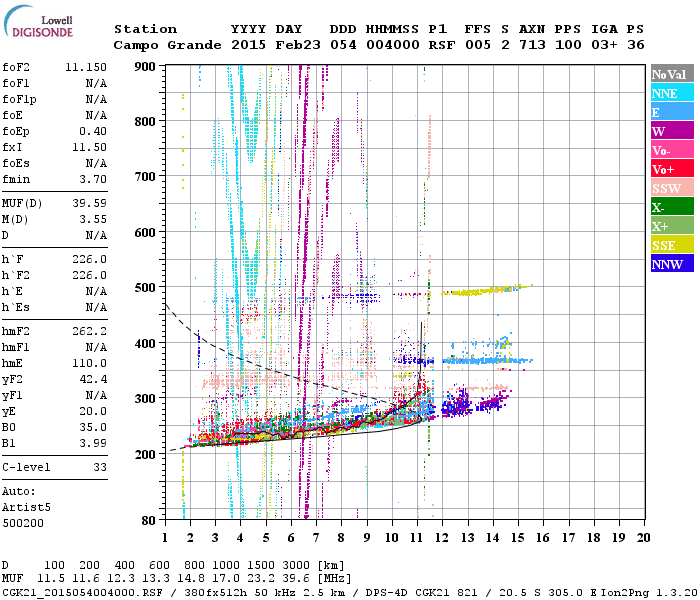700x600 pixels.
Task: Select the Vo+ red legend swatch
Action: (x=672, y=169)
